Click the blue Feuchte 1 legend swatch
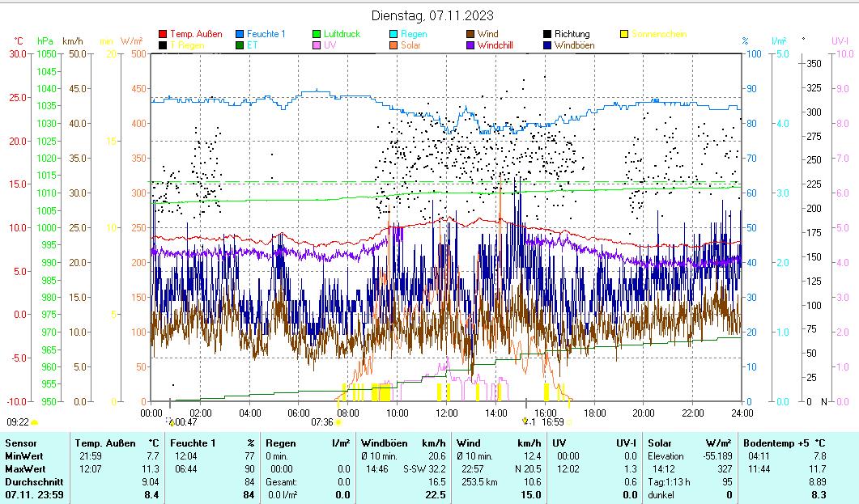 [x=240, y=34]
